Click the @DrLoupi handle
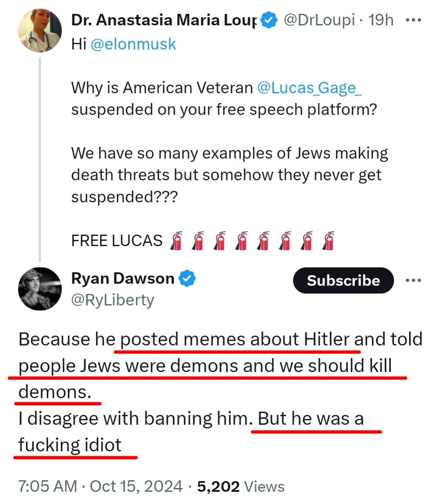The height and width of the screenshot is (504, 441). 320,20
